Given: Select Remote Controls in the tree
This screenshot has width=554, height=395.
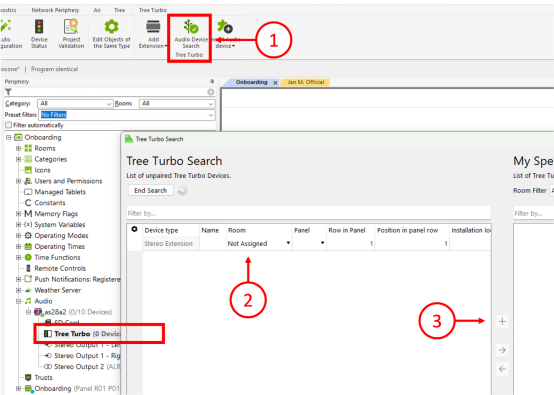Looking at the screenshot, I should 60,269.
